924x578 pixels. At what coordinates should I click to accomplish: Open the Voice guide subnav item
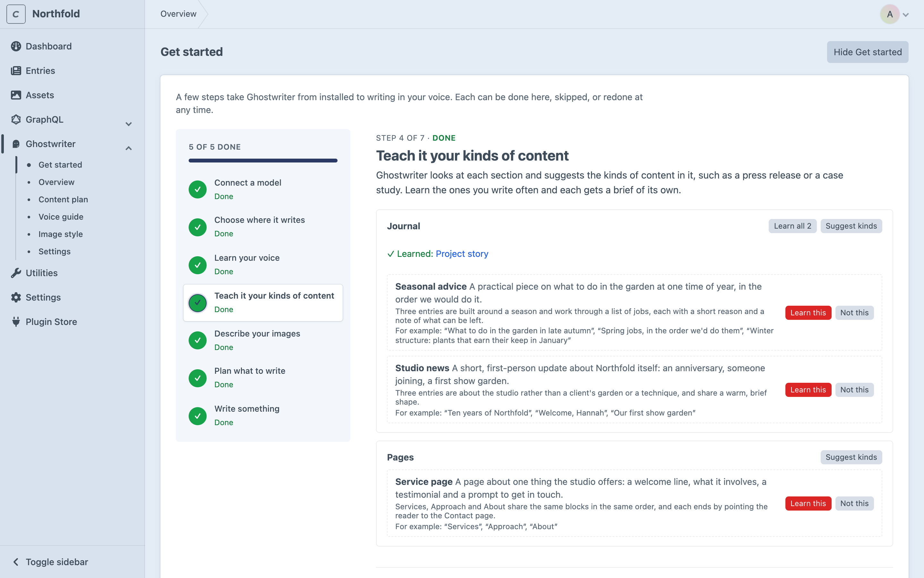pyautogui.click(x=61, y=217)
